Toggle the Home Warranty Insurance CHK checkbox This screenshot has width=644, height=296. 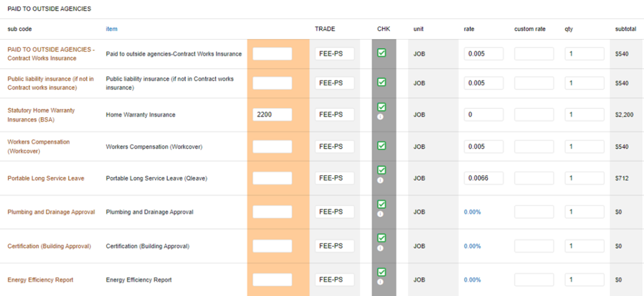[x=381, y=107]
